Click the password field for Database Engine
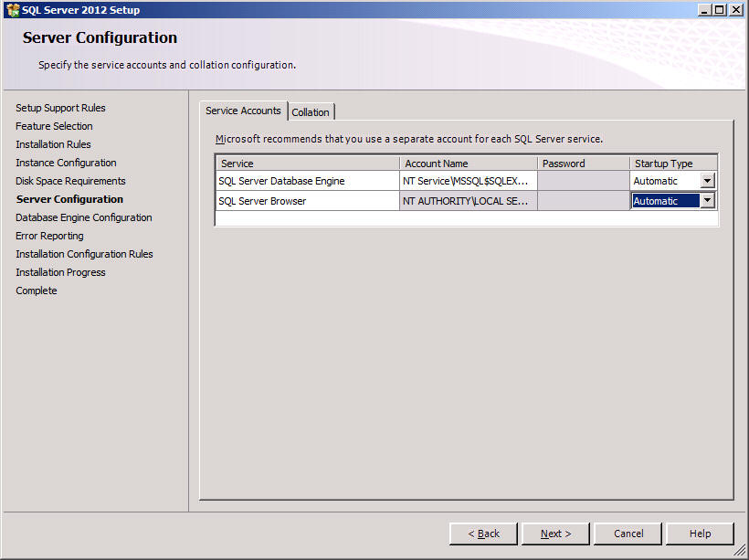Image resolution: width=749 pixels, height=560 pixels. coord(584,181)
